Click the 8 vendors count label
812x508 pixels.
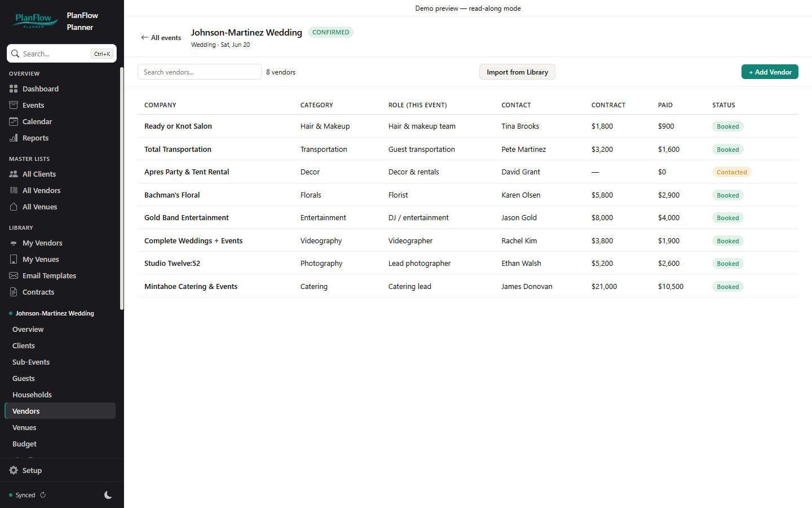[281, 72]
